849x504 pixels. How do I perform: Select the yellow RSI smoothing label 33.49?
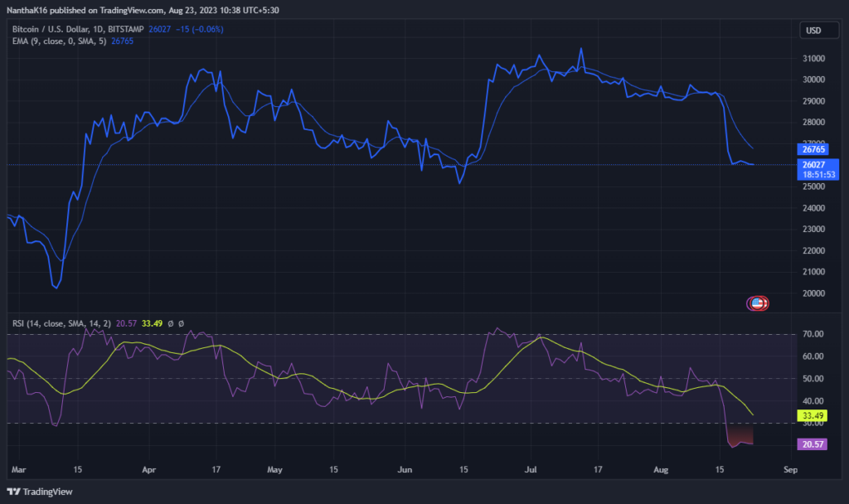tap(811, 416)
